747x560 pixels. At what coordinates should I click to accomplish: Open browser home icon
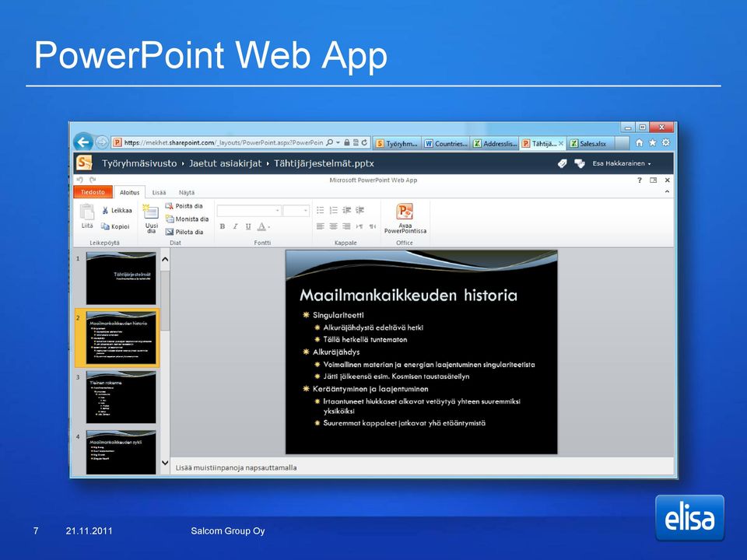(640, 143)
